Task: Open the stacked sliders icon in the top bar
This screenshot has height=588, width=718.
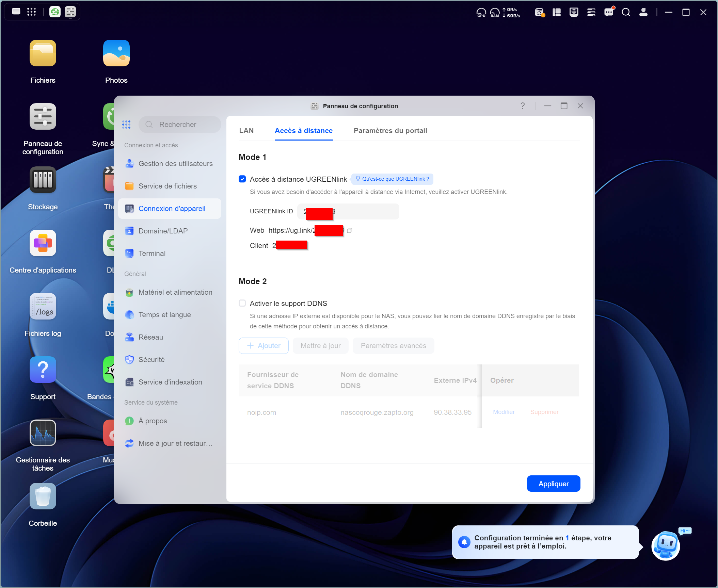Action: pyautogui.click(x=591, y=13)
